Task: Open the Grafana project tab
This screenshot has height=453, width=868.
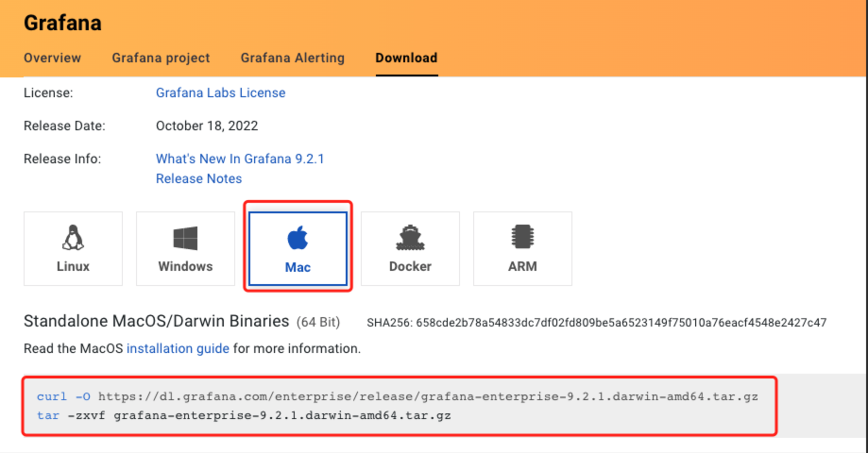Action: 162,59
